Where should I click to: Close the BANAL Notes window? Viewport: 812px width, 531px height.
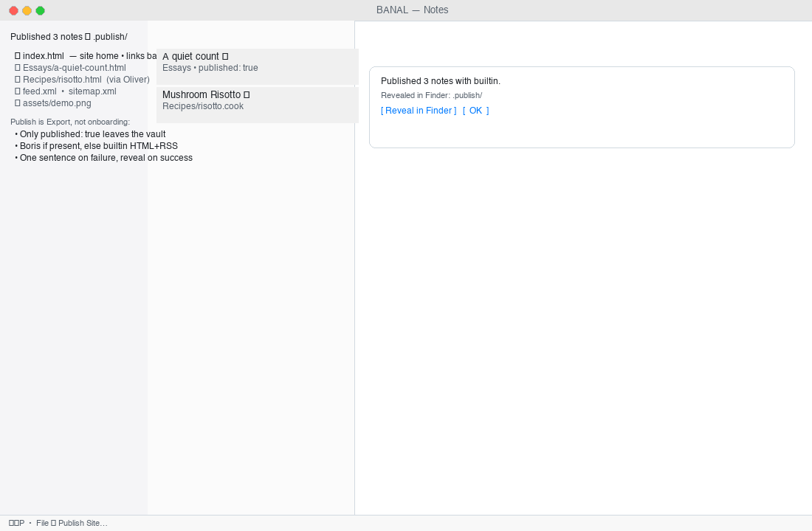click(x=14, y=10)
